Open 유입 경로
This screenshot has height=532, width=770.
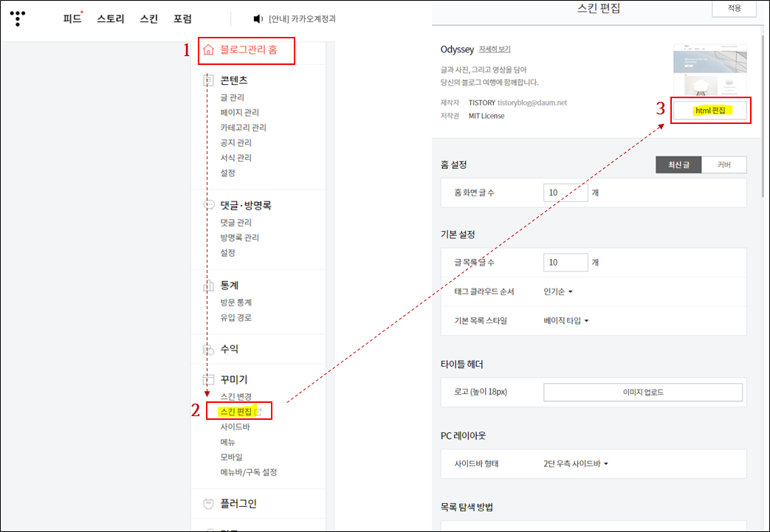coord(236,317)
